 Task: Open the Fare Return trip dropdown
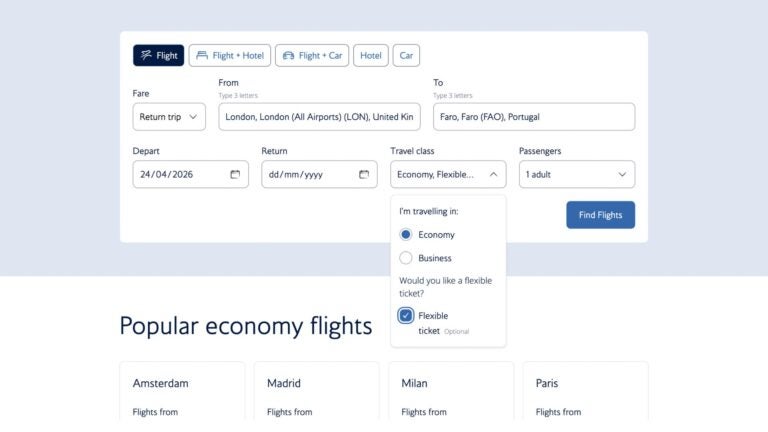(169, 117)
